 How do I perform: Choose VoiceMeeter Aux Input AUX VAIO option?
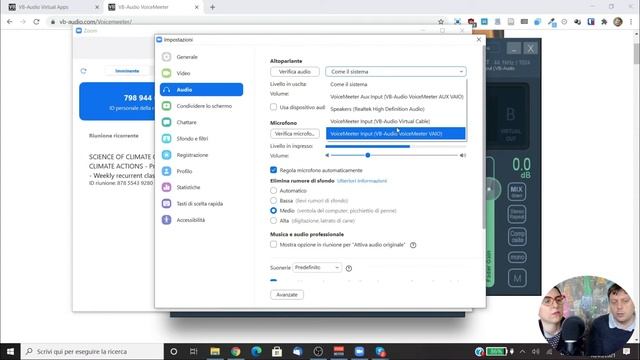(396, 96)
